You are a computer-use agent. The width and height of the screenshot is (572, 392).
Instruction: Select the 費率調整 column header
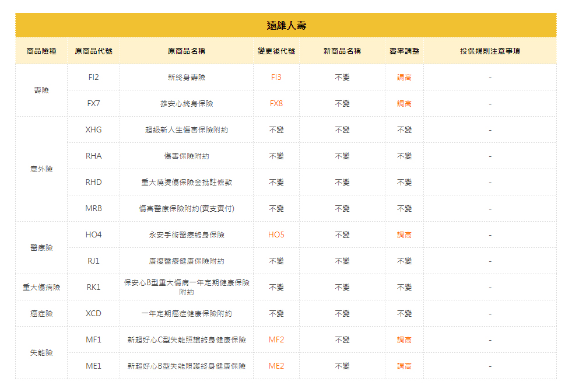tap(404, 51)
